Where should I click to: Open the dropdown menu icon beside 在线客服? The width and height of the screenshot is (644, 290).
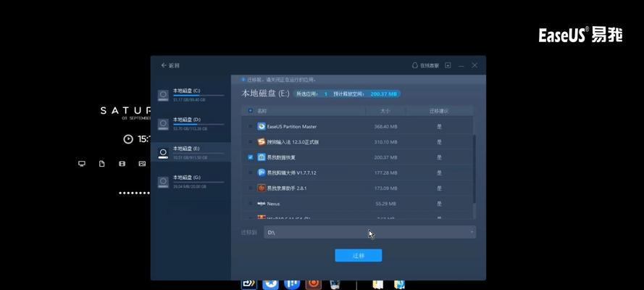(x=448, y=66)
